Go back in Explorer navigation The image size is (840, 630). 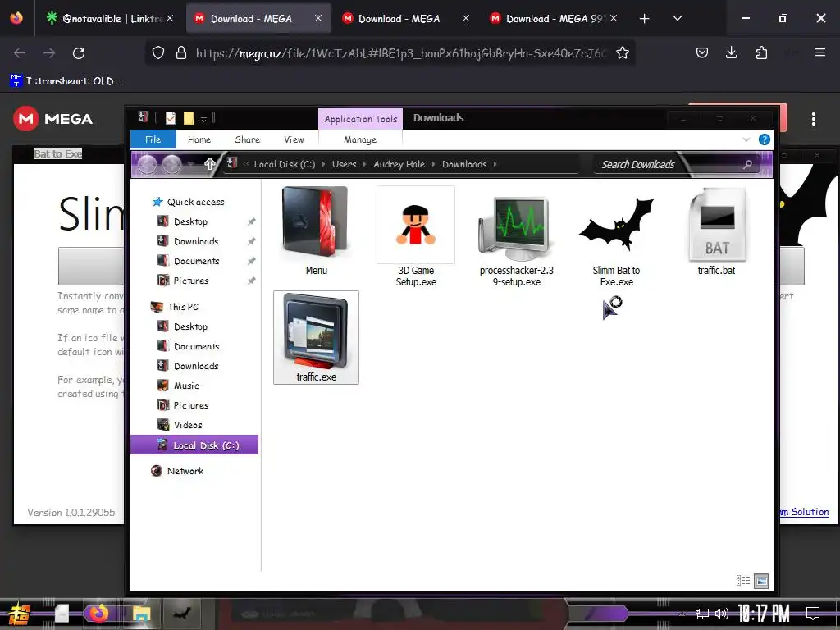tap(148, 164)
